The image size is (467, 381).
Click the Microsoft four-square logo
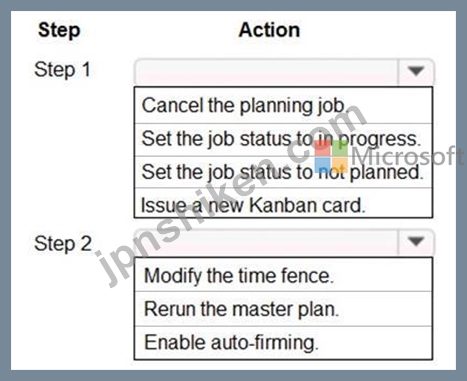331,156
